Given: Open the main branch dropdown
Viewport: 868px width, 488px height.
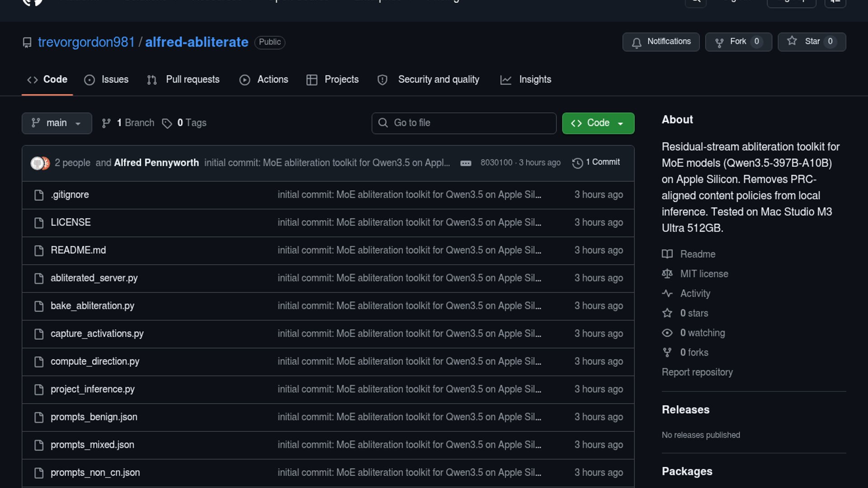Looking at the screenshot, I should (57, 123).
